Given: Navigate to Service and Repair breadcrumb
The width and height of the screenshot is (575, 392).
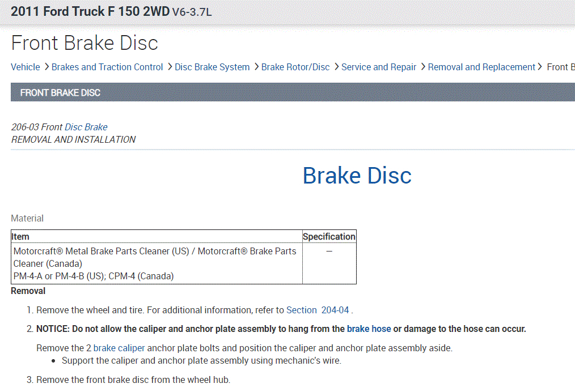Looking at the screenshot, I should point(379,67).
